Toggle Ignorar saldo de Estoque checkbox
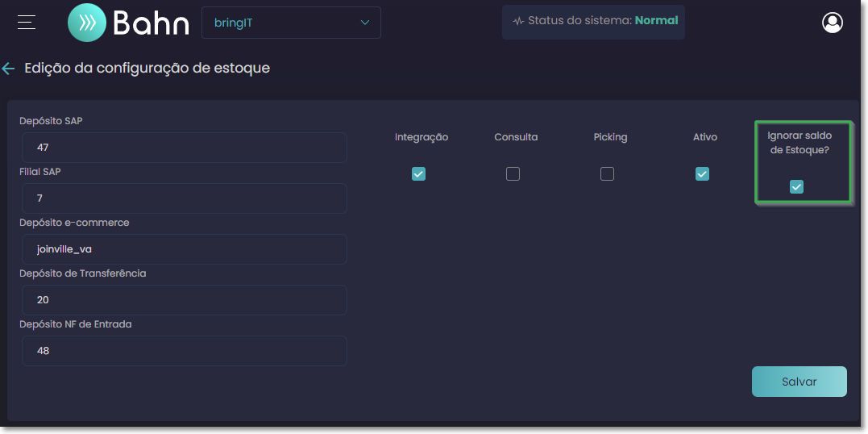 pos(796,187)
